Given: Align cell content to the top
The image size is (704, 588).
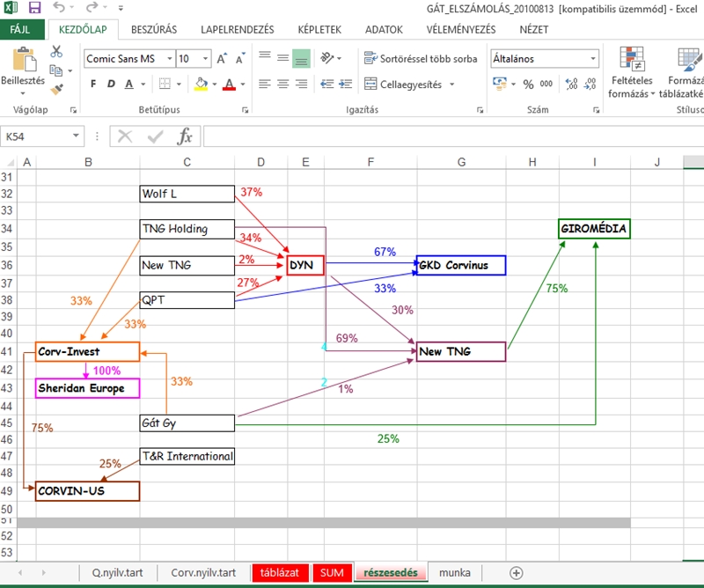Looking at the screenshot, I should [265, 57].
